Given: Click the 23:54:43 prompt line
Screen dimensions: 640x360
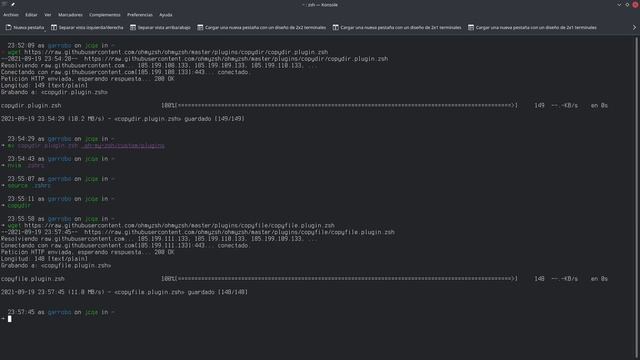Looking at the screenshot, I should coord(61,159).
